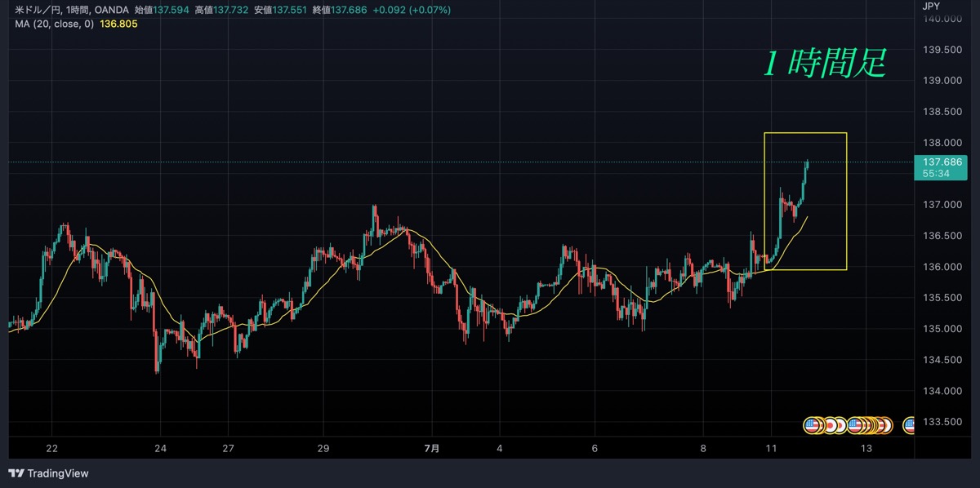Click the 134.500 price scale label

point(941,360)
